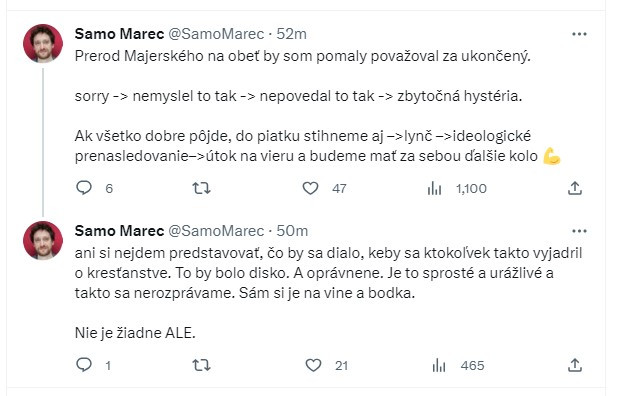The image size is (617, 396).
Task: Open more options on the second tweet
Action: point(579,231)
